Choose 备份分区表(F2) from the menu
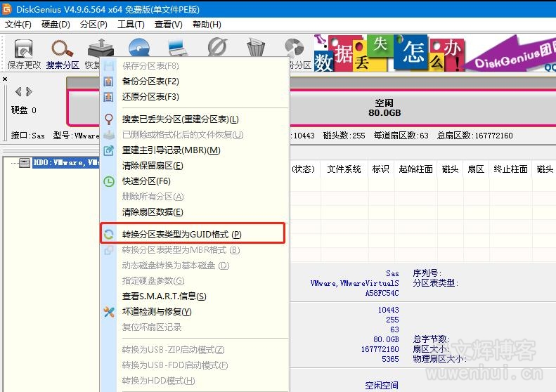 150,81
